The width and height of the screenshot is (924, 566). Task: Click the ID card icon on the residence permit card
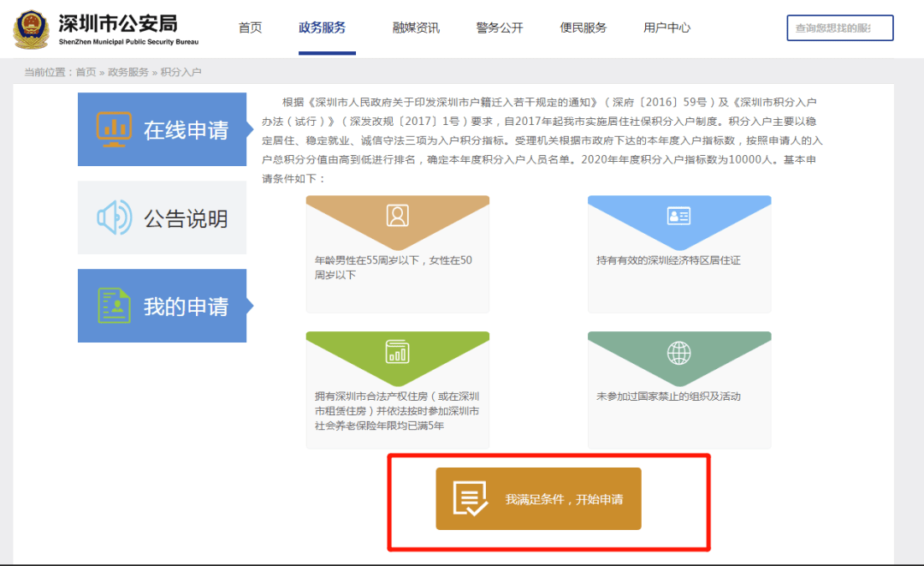click(678, 217)
